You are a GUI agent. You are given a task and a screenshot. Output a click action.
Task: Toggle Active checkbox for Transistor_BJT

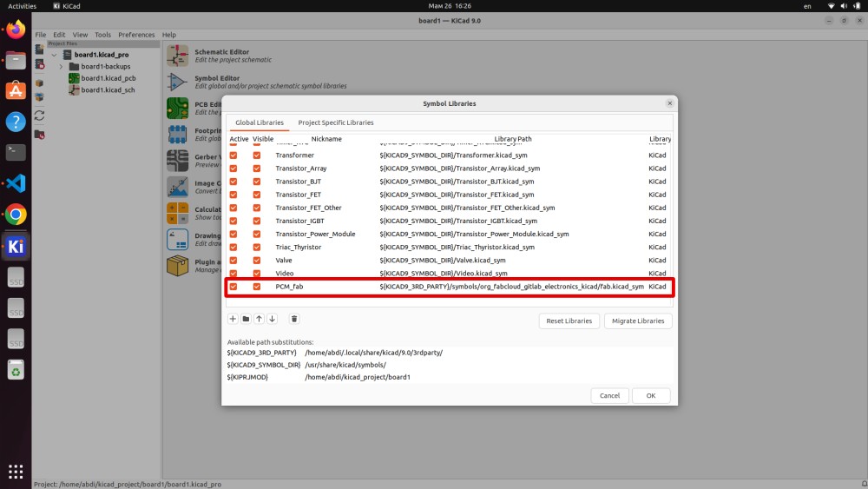point(233,182)
